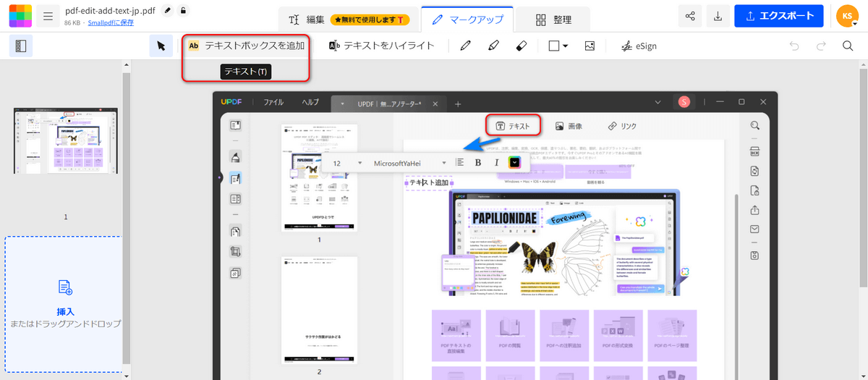Viewport: 868px width, 380px height.
Task: Click the crop pages icon in UPDF sidebar
Action: [x=235, y=252]
